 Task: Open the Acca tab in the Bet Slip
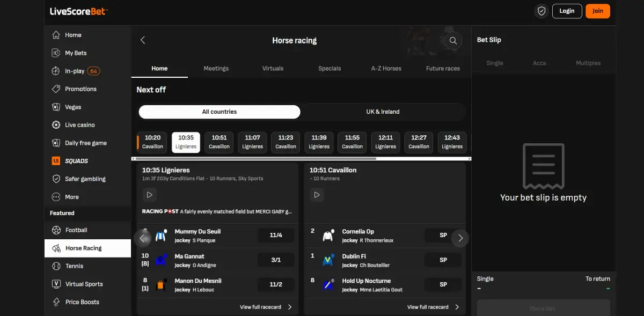click(539, 63)
